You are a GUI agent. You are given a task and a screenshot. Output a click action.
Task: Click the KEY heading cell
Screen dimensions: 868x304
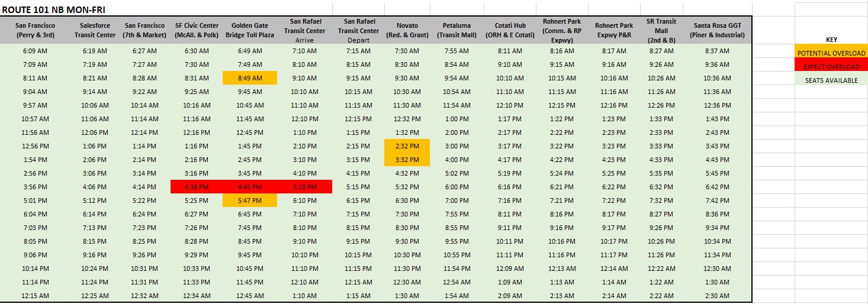(831, 40)
